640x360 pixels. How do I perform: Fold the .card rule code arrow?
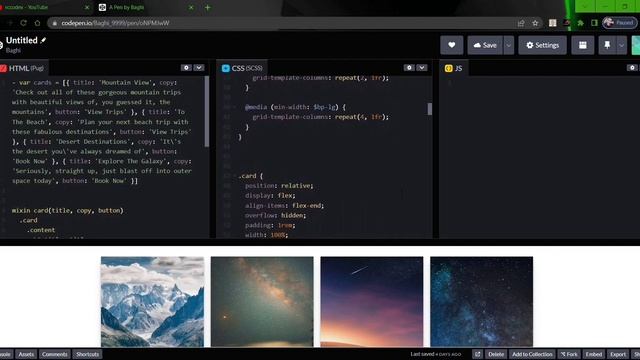pyautogui.click(x=235, y=176)
